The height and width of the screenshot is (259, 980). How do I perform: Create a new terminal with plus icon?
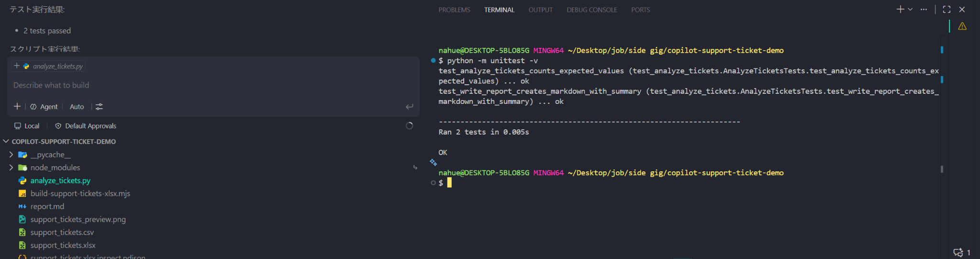point(900,9)
